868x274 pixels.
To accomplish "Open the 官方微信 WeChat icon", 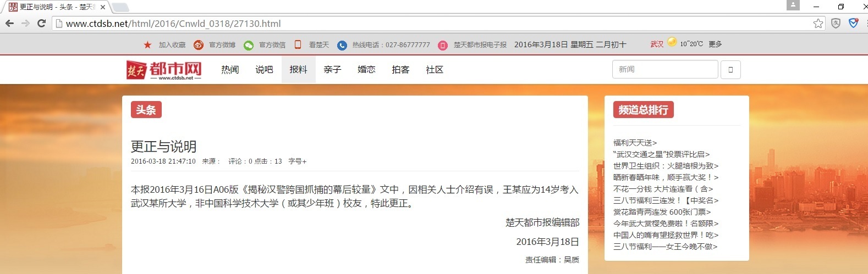I will (249, 45).
